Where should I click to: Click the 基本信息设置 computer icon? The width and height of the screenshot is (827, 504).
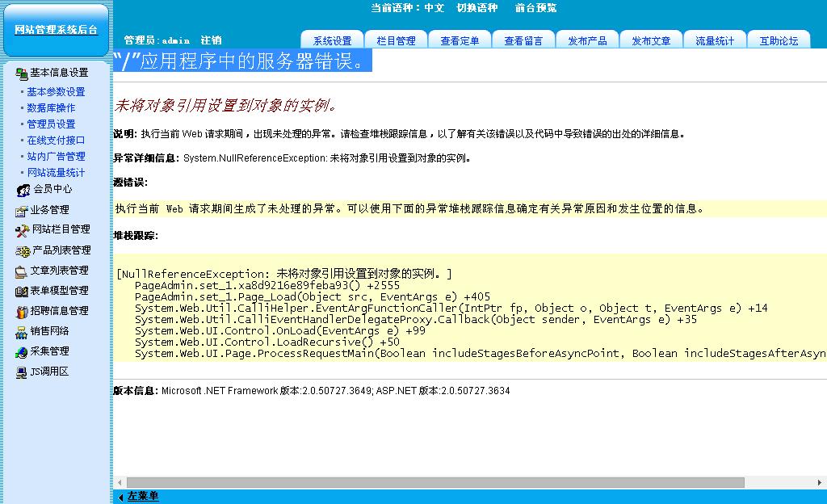pos(22,73)
